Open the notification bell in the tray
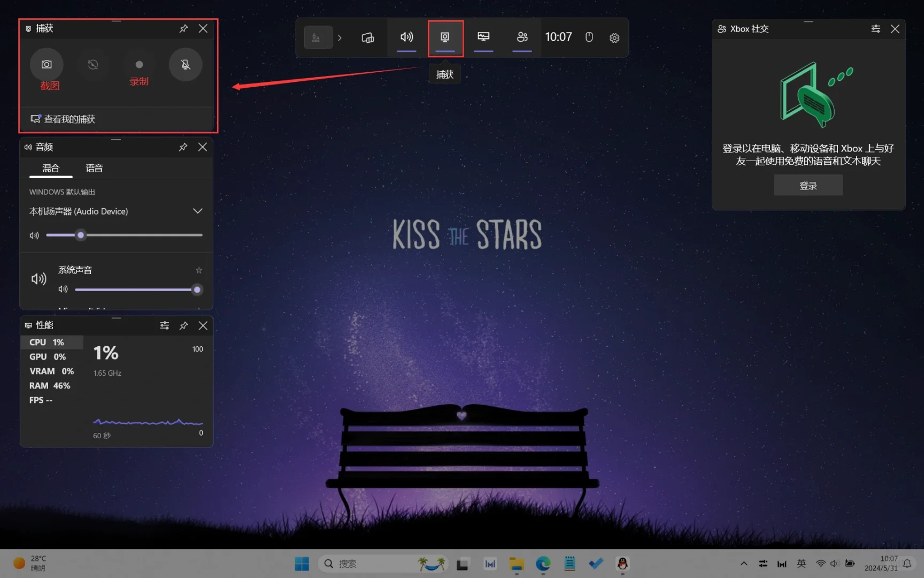 pos(907,564)
